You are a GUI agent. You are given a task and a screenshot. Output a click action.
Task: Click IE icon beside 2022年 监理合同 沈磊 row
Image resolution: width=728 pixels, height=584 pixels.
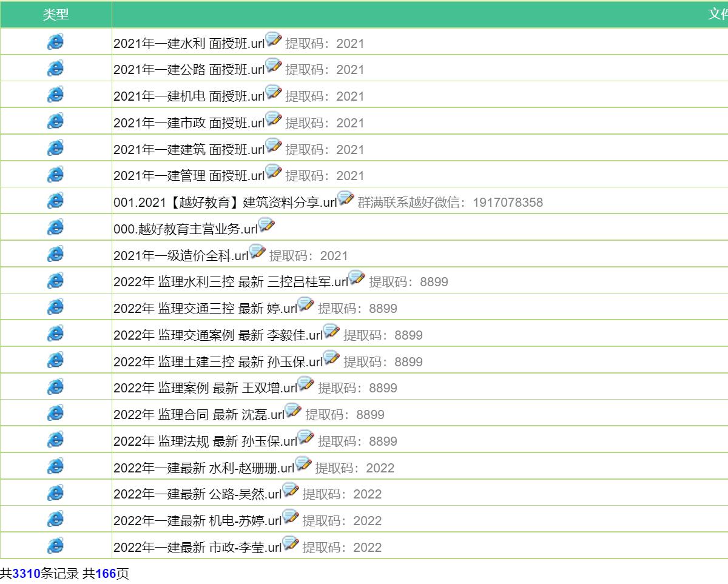click(55, 413)
